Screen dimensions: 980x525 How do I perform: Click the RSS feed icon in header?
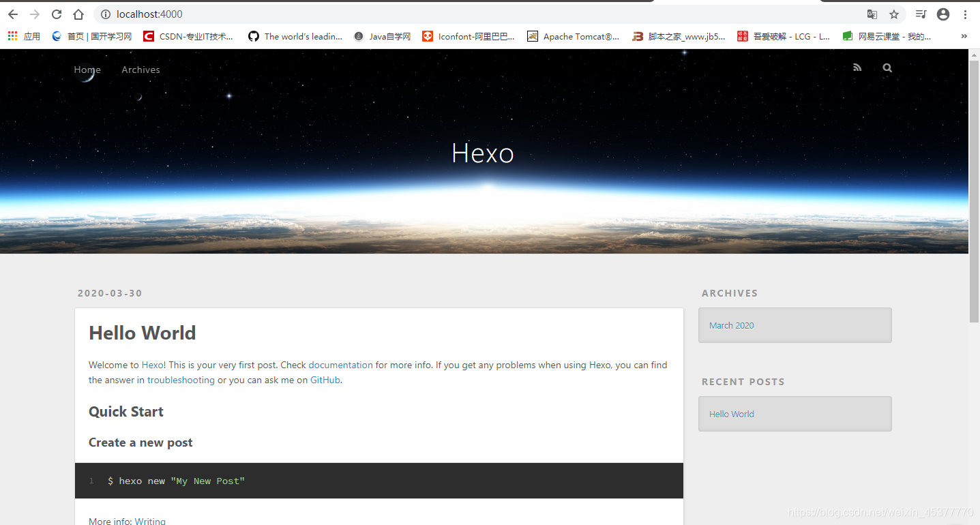[857, 67]
